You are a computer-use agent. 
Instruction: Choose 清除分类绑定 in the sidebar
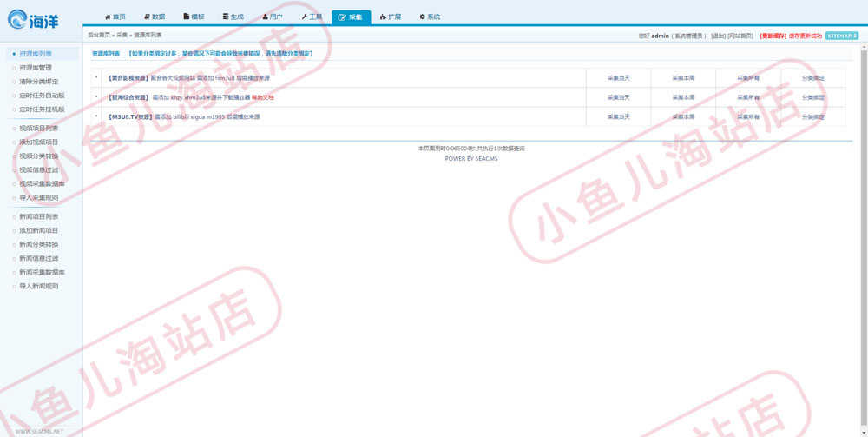(39, 82)
